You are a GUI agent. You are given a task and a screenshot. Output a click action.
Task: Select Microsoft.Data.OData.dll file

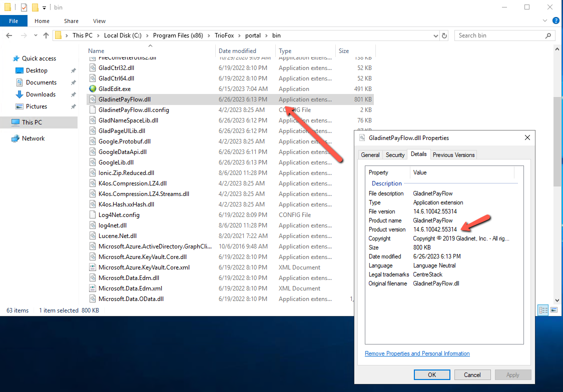pyautogui.click(x=131, y=299)
